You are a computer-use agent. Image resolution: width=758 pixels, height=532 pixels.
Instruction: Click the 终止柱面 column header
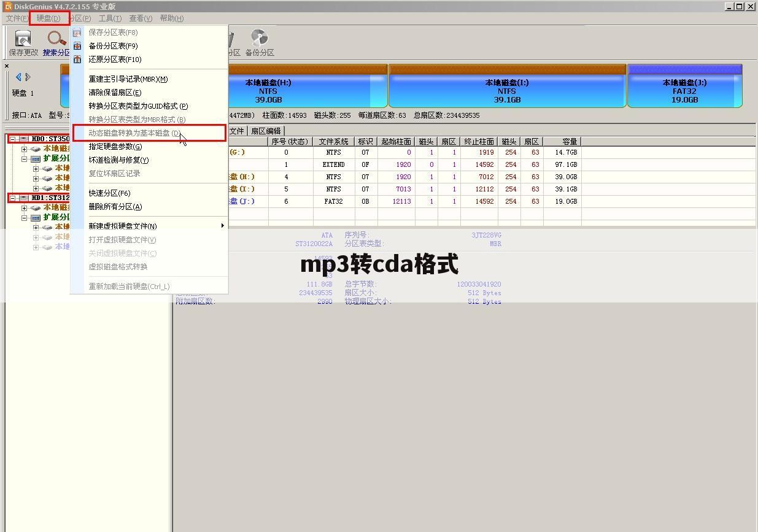[479, 142]
